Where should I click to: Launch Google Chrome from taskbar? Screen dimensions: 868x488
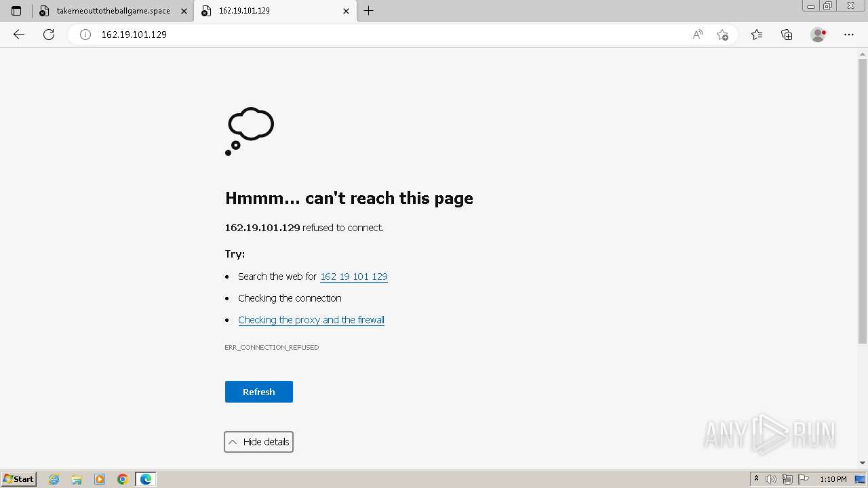pos(123,479)
